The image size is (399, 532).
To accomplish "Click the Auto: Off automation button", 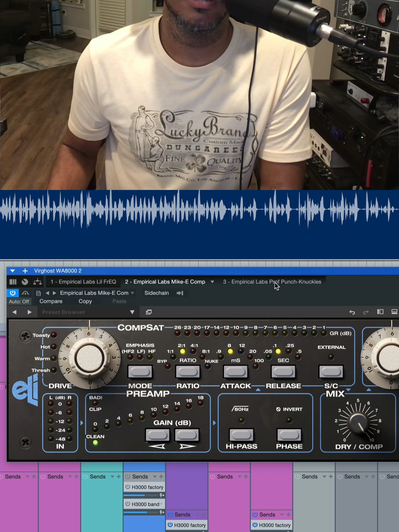I will pos(19,301).
